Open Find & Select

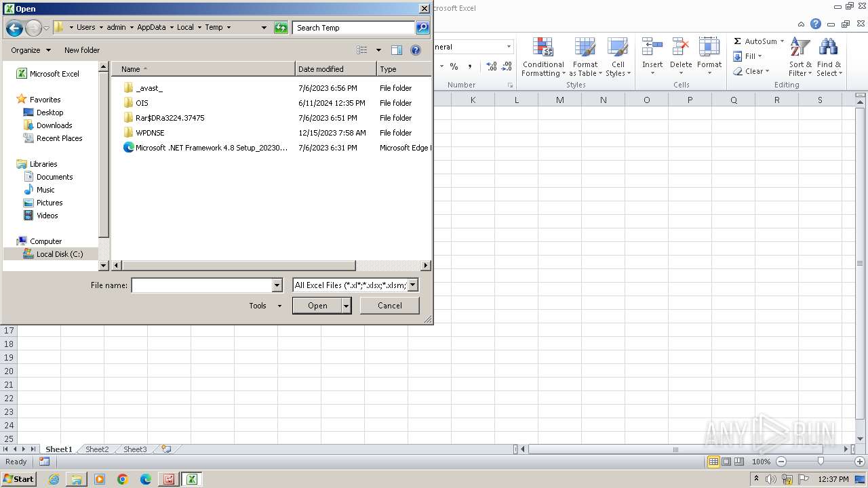click(829, 58)
